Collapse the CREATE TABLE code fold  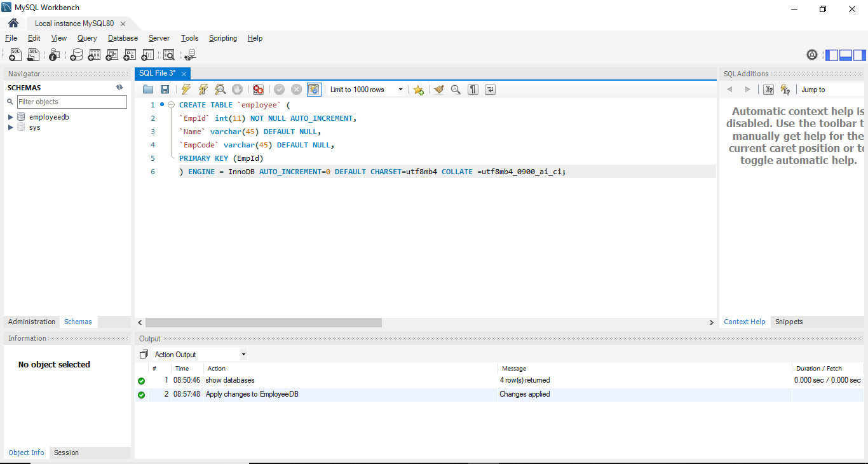[x=171, y=105]
